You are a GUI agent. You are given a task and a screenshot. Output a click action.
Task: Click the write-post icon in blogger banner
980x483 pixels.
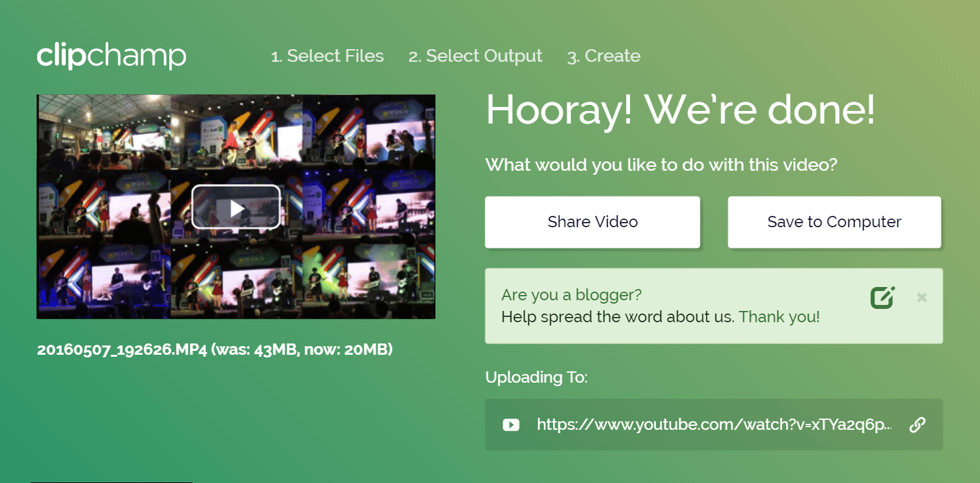[882, 298]
